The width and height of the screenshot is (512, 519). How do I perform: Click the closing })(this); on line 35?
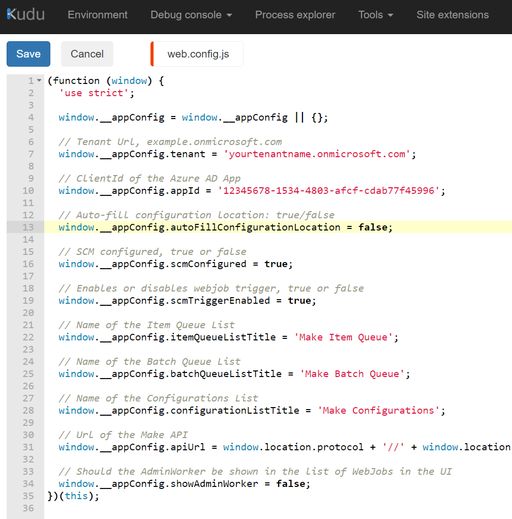(x=73, y=496)
